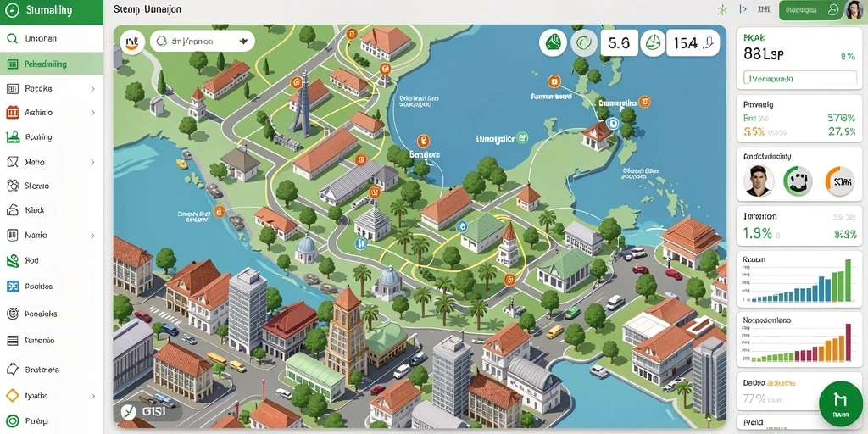
Task: Click the gear icon in left sidebar
Action: coord(12,186)
